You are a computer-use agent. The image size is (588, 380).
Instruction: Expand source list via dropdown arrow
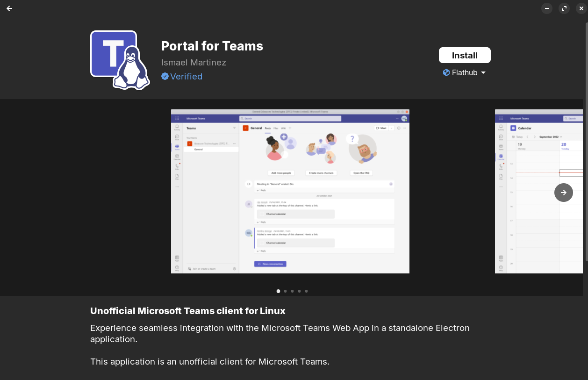click(x=483, y=73)
